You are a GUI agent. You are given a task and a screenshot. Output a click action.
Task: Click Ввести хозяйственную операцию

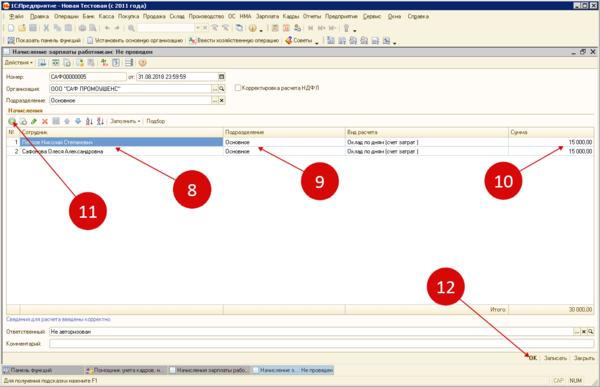click(x=234, y=40)
